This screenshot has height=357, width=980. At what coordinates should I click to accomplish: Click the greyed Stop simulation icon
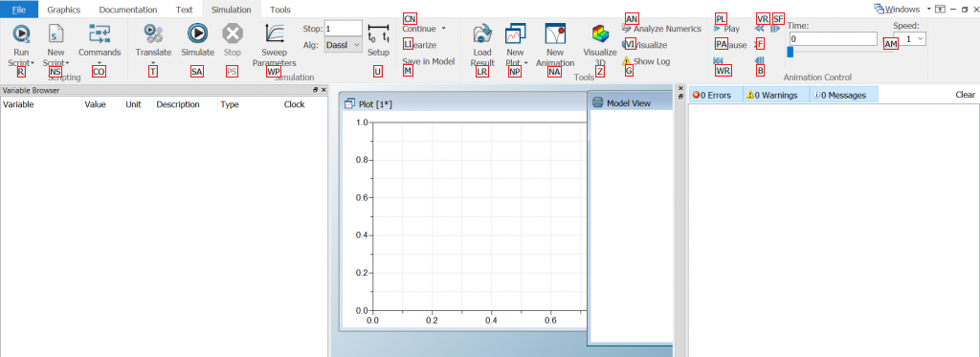point(232,33)
